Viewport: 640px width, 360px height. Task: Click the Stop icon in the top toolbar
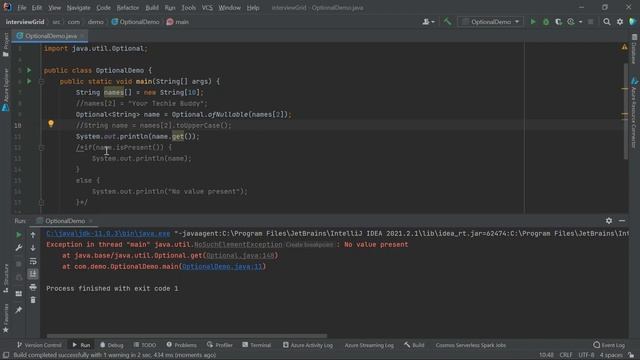point(591,22)
